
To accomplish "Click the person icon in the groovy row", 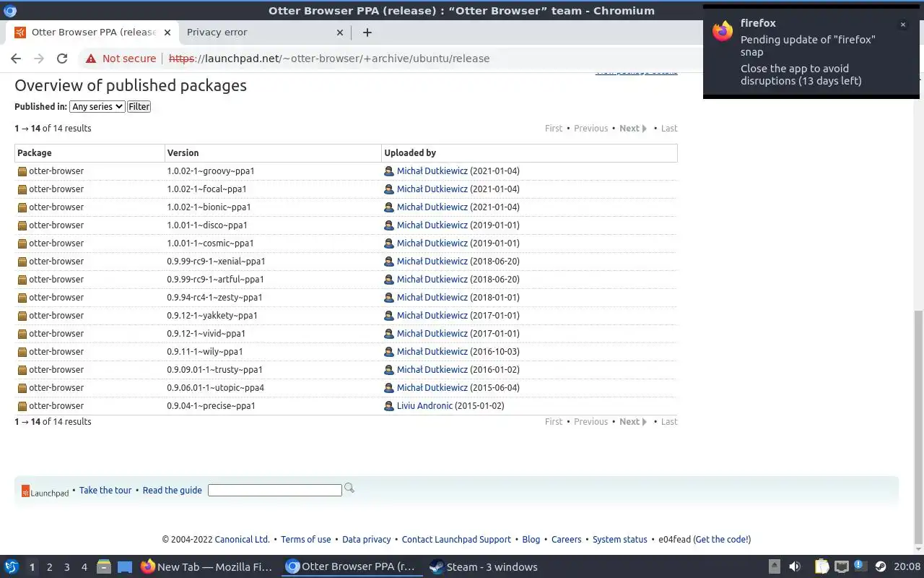I will [389, 171].
